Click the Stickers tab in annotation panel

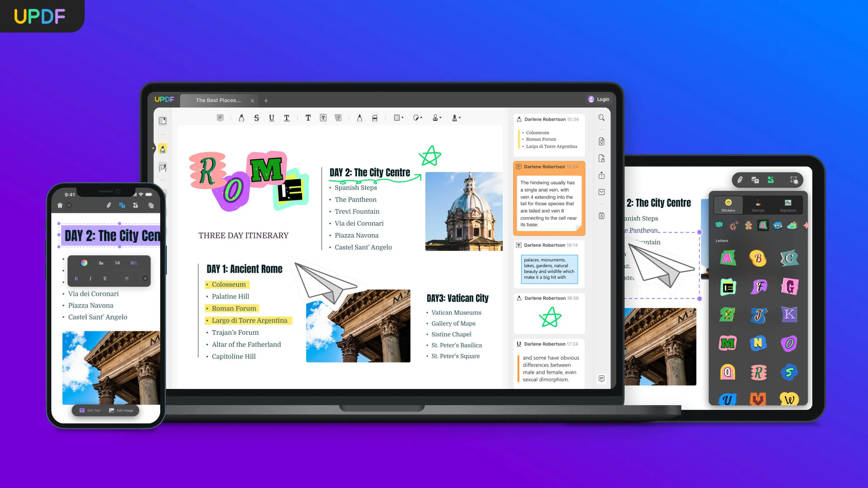[728, 204]
